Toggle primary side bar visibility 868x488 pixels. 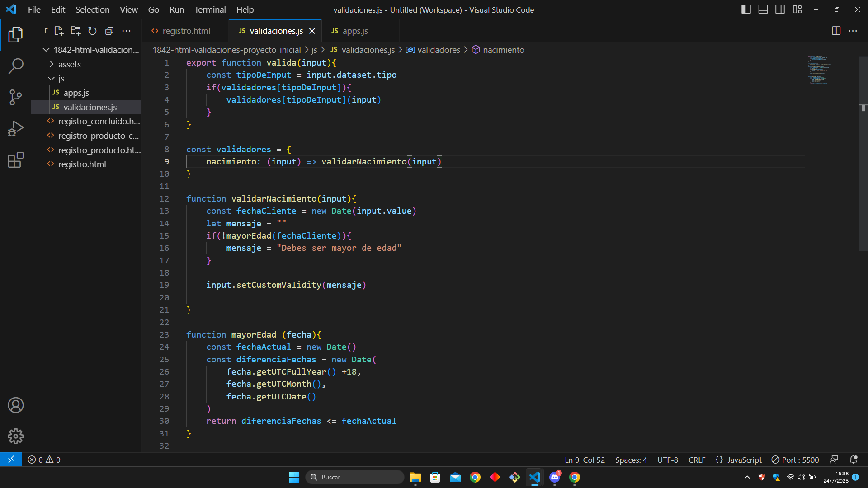746,9
